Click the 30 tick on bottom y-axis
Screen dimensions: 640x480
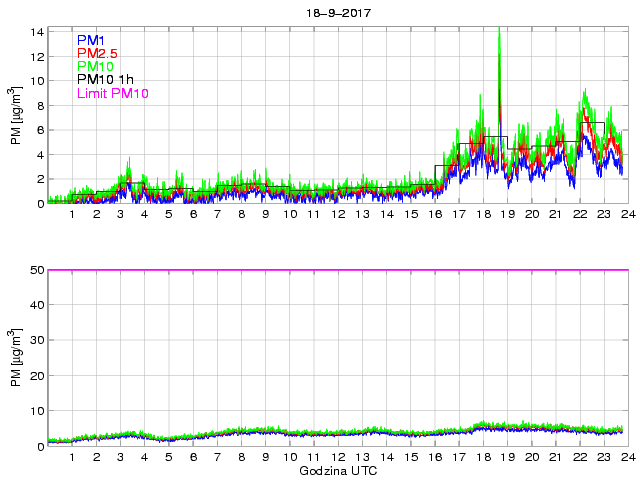[35, 341]
